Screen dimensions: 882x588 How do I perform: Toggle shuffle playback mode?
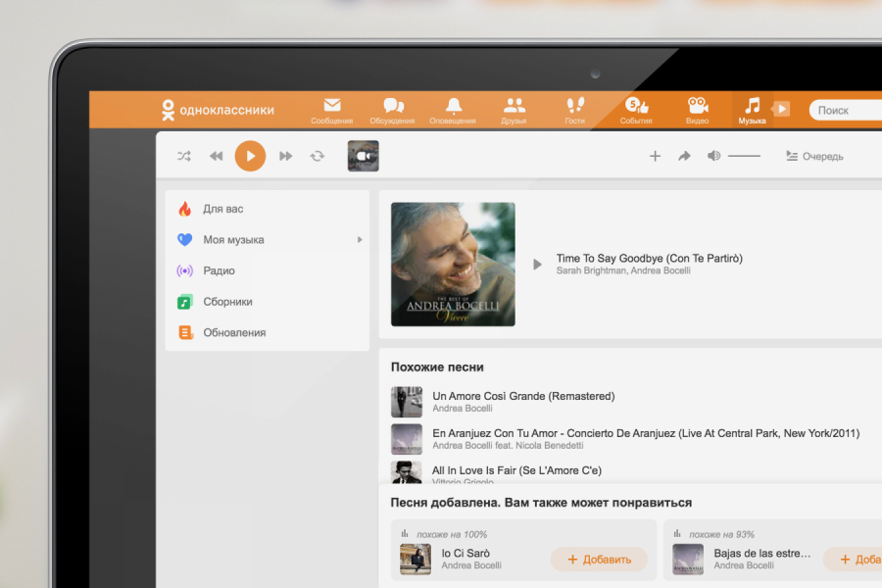[184, 156]
